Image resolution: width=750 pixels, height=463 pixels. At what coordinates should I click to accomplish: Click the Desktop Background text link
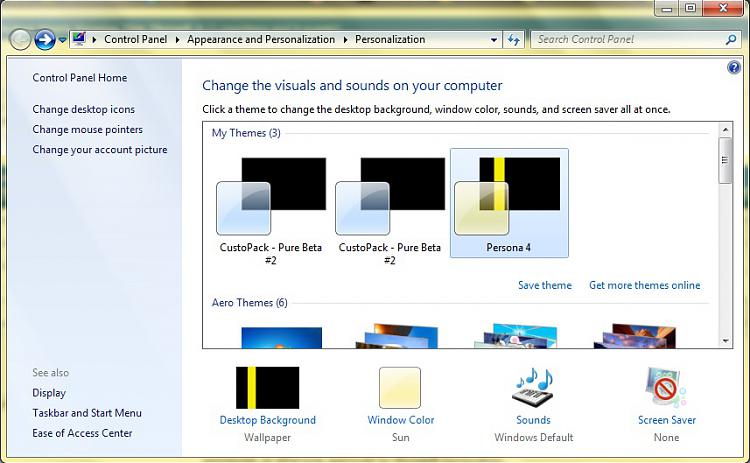(x=267, y=420)
